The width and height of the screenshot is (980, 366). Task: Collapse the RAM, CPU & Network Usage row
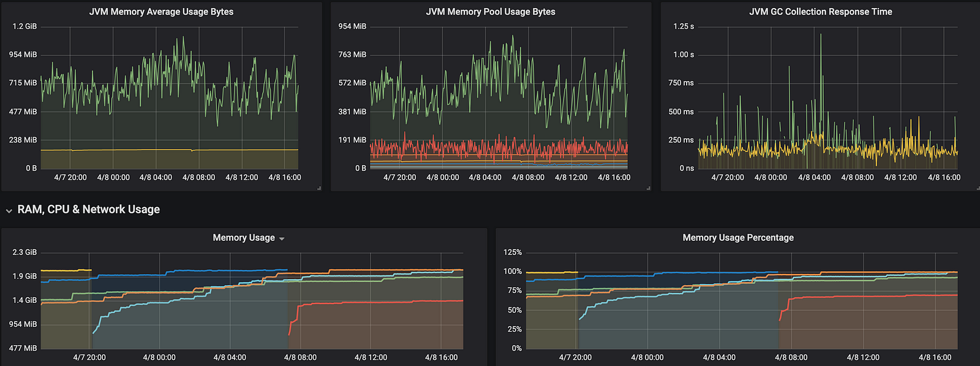click(x=9, y=210)
